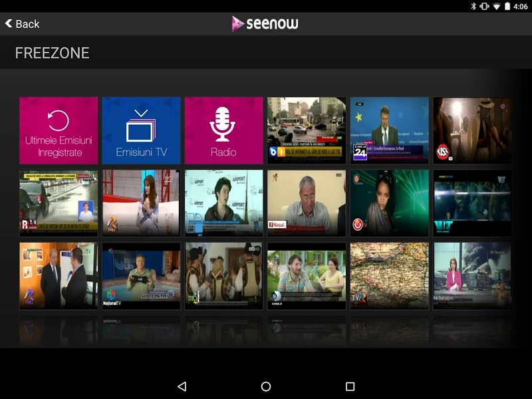This screenshot has height=399, width=532.
Task: Open TVR map channel thumbnail
Action: (390, 276)
